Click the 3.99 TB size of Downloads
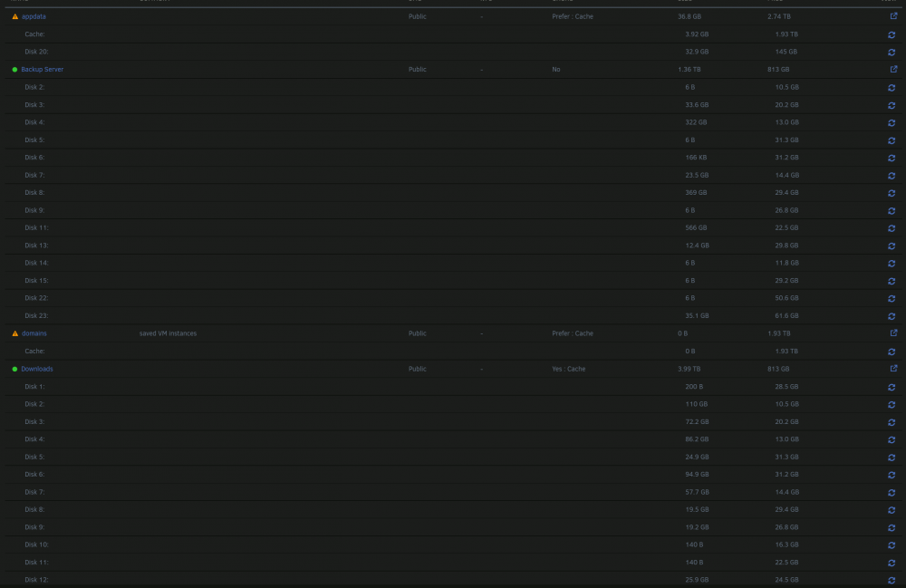The height and width of the screenshot is (588, 906). (x=689, y=369)
